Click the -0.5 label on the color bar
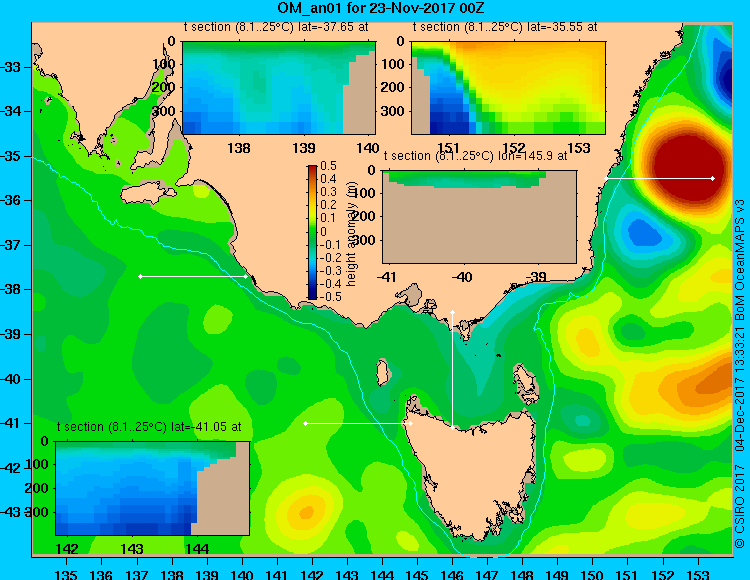The image size is (750, 580). [x=329, y=296]
